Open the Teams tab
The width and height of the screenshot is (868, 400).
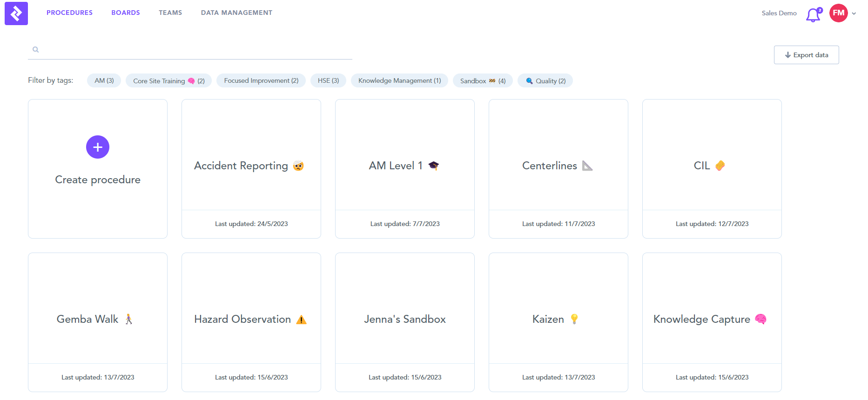coord(170,13)
